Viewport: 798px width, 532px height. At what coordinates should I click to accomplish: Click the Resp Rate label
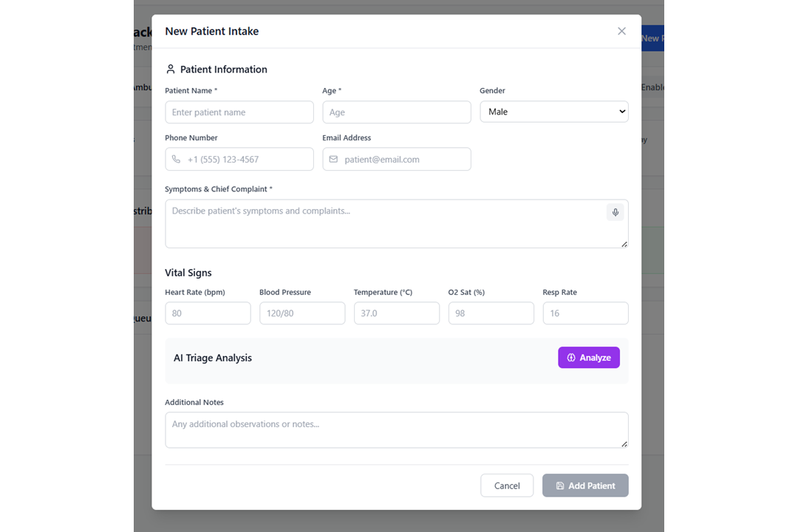coord(560,292)
